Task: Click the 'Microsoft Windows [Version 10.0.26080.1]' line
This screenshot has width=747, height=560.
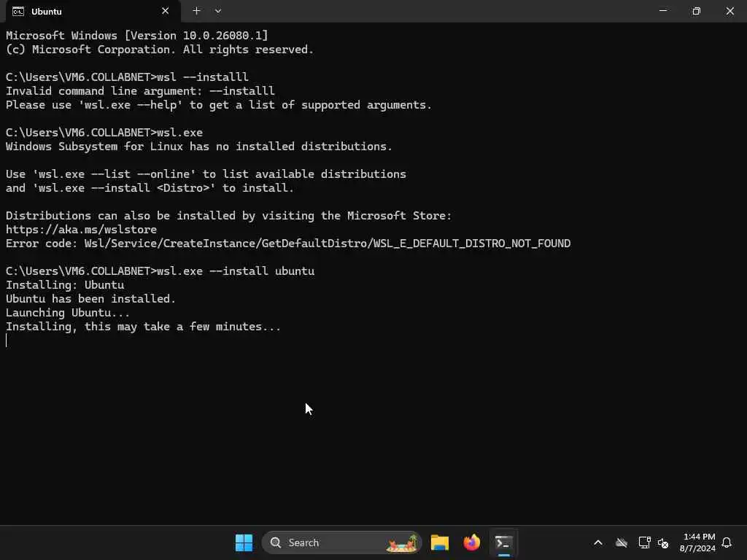Action: (x=136, y=36)
